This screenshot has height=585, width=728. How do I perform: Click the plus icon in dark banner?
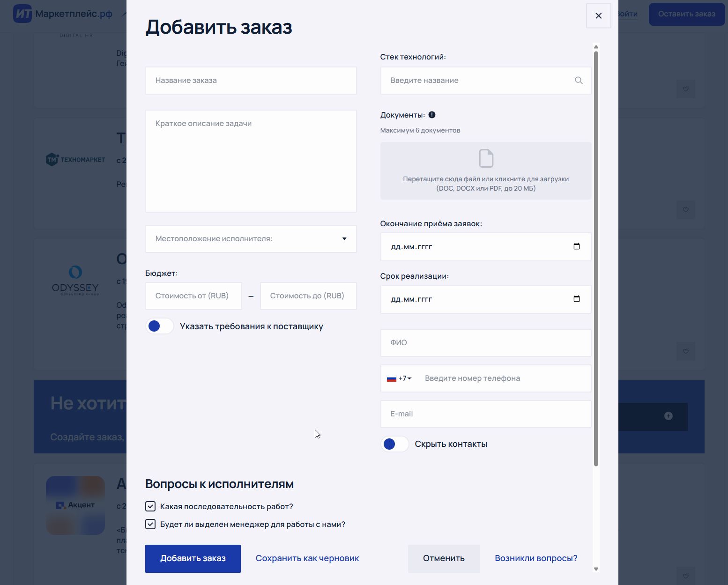click(669, 416)
